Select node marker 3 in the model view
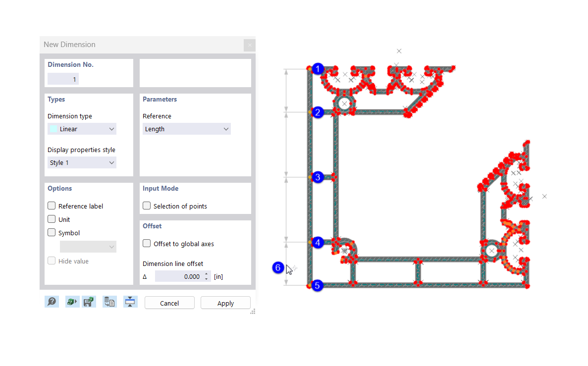The width and height of the screenshot is (588, 366). [318, 177]
